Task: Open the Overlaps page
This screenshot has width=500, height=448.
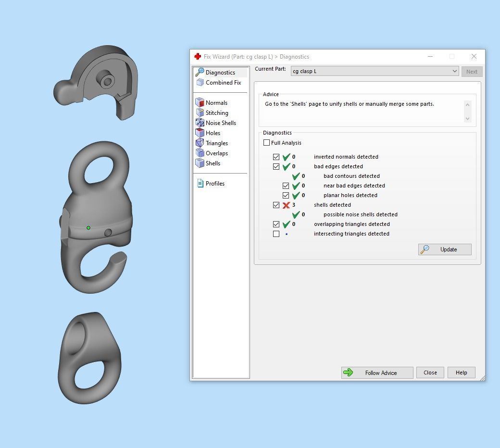Action: [216, 153]
